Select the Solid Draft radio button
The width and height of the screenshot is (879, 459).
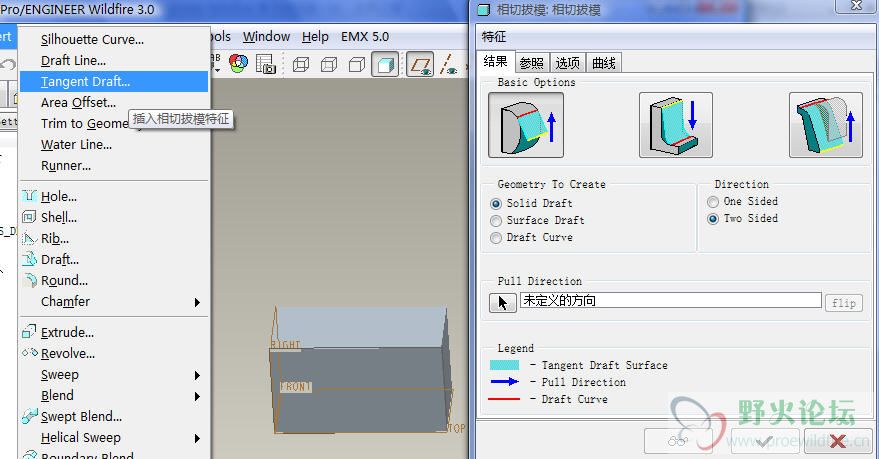pyautogui.click(x=496, y=203)
